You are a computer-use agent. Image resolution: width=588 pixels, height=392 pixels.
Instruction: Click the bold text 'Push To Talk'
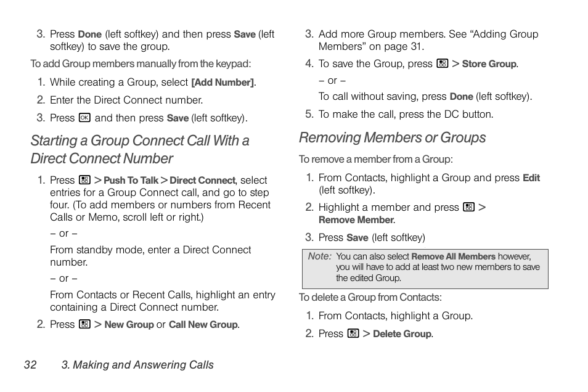coord(131,181)
